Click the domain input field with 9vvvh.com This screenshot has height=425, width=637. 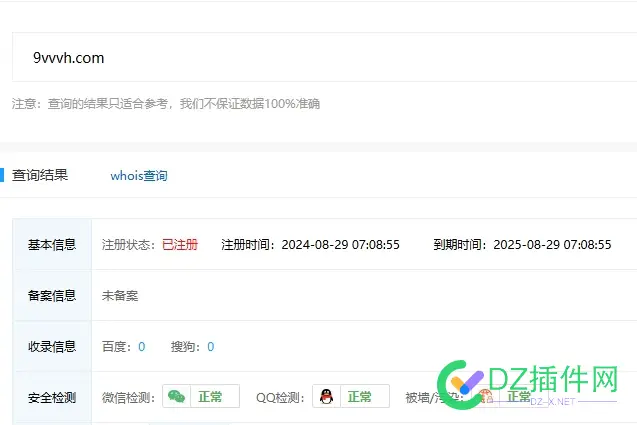[320, 57]
